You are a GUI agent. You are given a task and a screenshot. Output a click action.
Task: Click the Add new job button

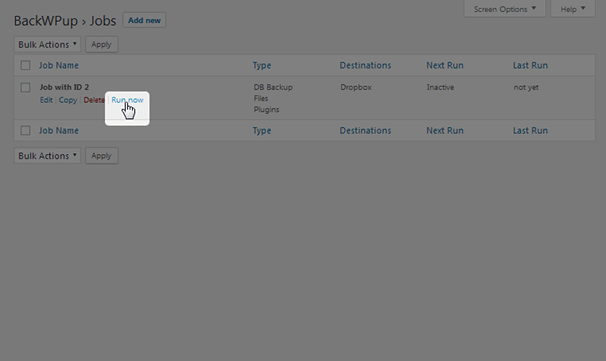click(x=144, y=20)
